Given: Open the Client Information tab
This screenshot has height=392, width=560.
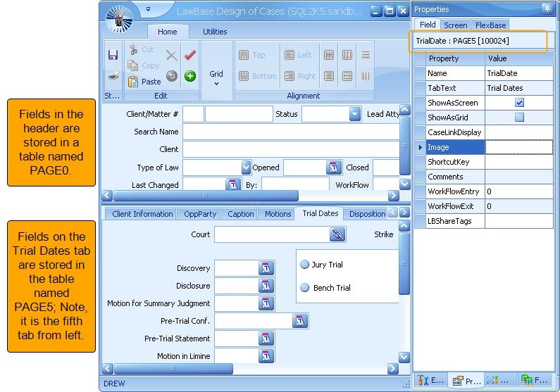Looking at the screenshot, I should click(x=142, y=214).
